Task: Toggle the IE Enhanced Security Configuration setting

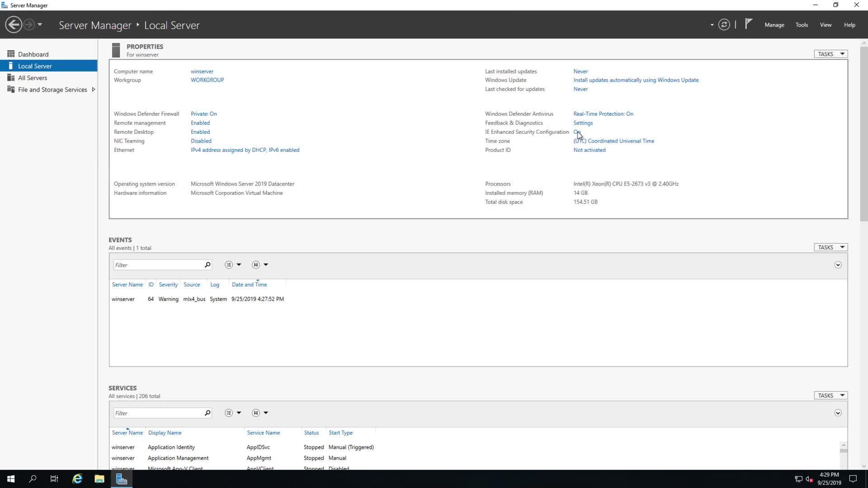Action: pyautogui.click(x=576, y=132)
